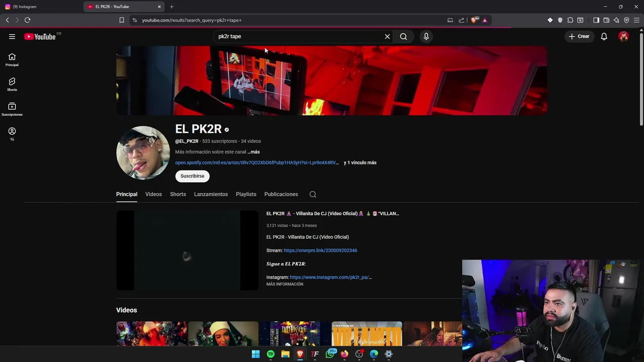Start voice search with the microphone
The image size is (644, 362).
tap(426, 36)
